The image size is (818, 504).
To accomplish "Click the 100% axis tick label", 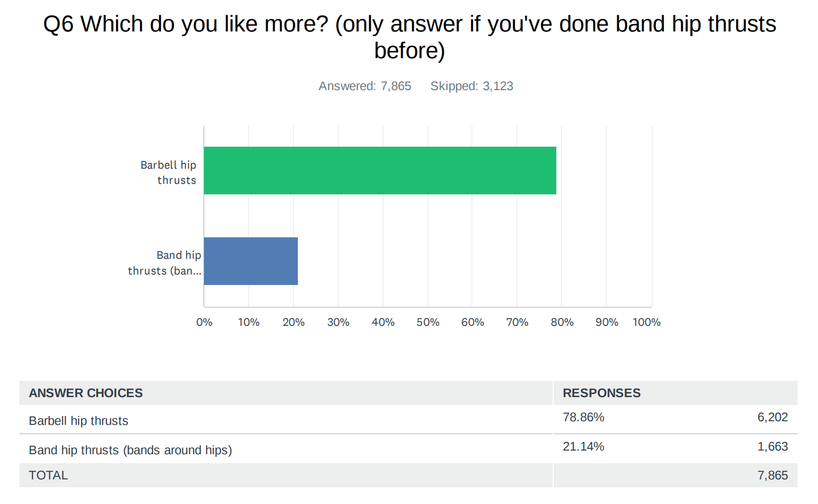I will coord(647,322).
